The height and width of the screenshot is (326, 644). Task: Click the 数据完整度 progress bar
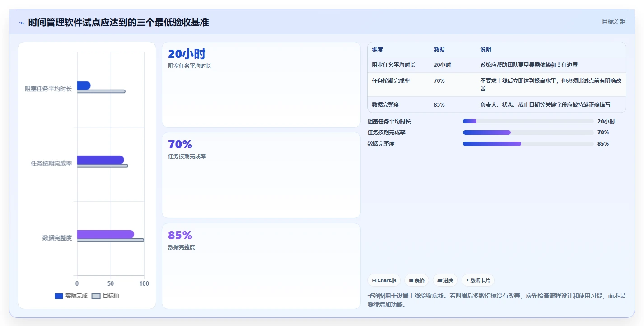(528, 144)
